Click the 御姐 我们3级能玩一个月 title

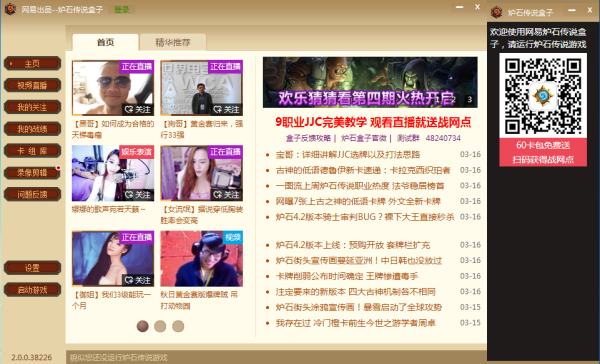pos(111,300)
